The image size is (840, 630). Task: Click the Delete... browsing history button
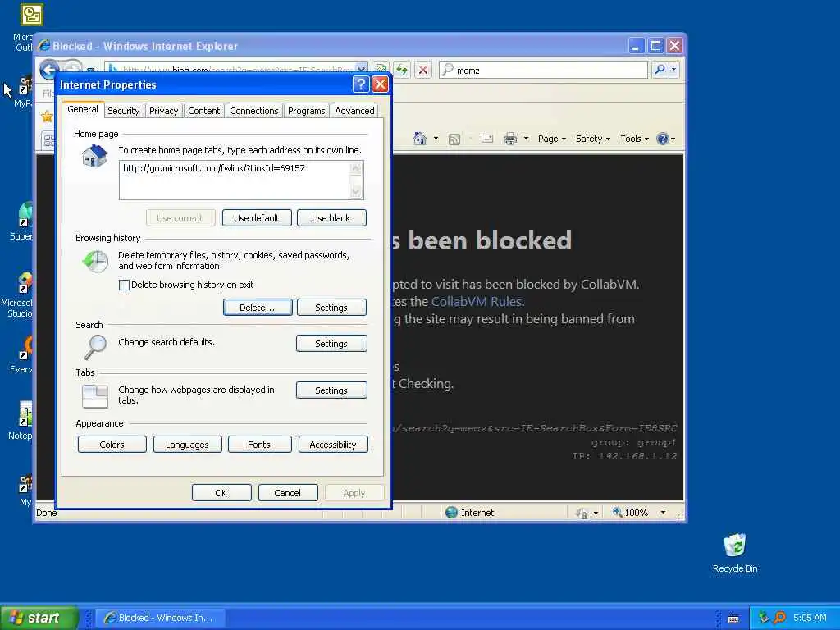(x=257, y=308)
